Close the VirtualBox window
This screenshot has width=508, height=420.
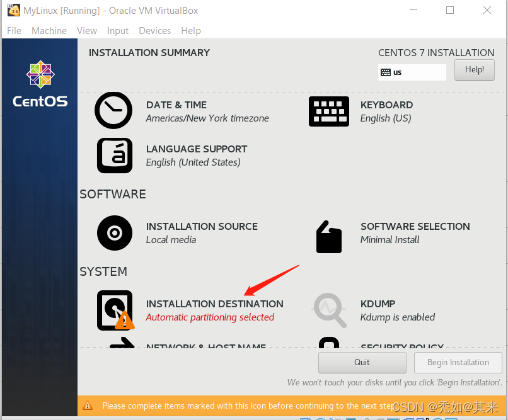click(487, 10)
